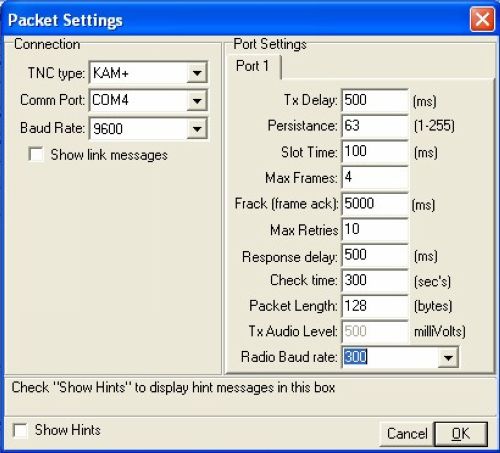This screenshot has width=500, height=453.
Task: Expand the Comm Port dropdown arrow
Action: 197,100
